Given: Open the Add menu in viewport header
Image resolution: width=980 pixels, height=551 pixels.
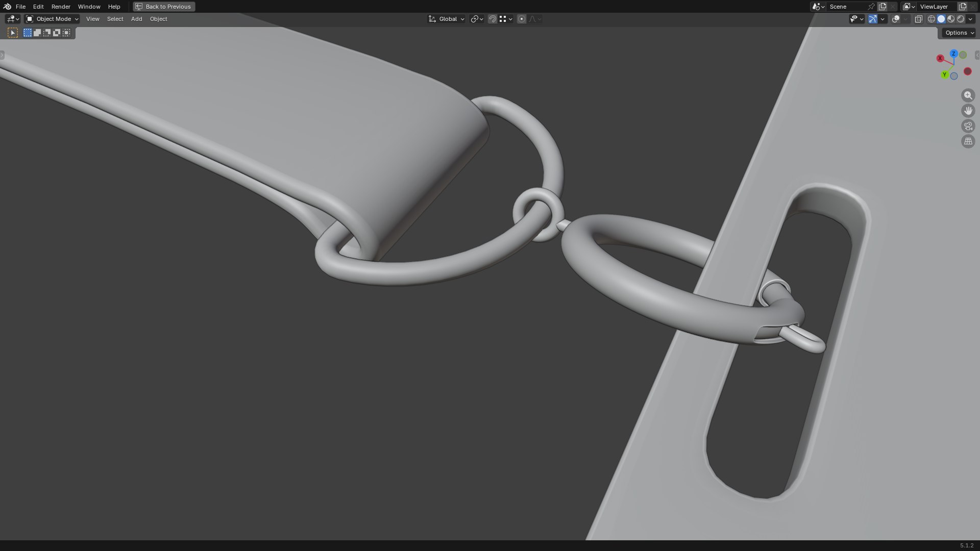Looking at the screenshot, I should point(136,19).
